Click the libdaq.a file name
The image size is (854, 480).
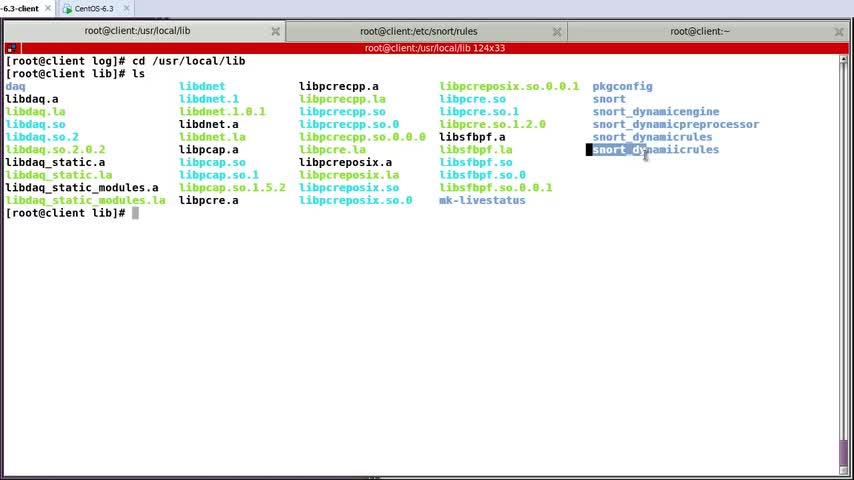tap(32, 99)
